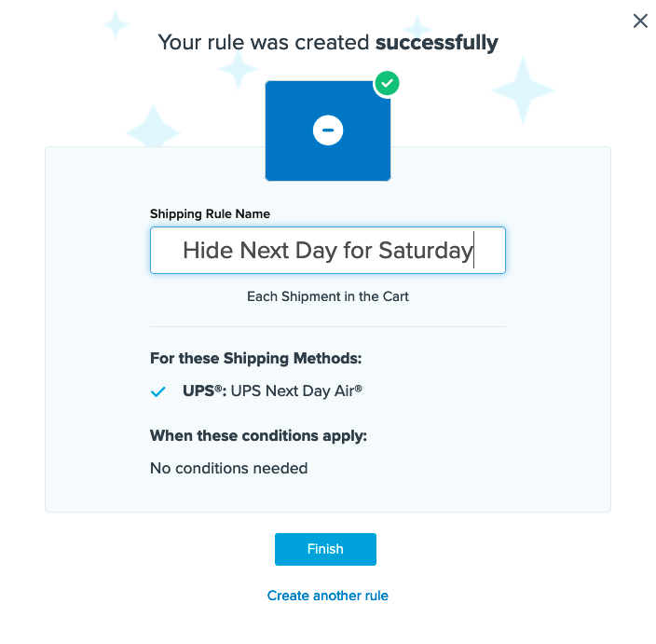Select the 'UPS Next Day Air®' method text
The height and width of the screenshot is (644, 656).
pos(296,391)
